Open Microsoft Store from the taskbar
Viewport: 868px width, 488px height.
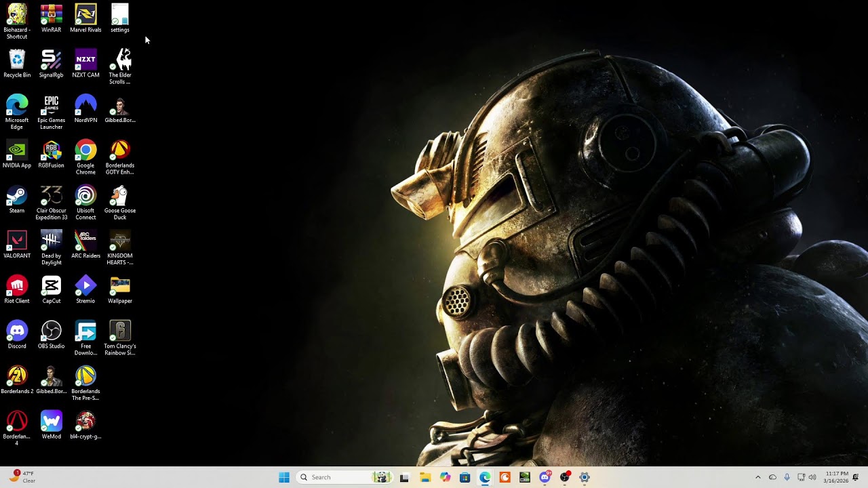(465, 477)
